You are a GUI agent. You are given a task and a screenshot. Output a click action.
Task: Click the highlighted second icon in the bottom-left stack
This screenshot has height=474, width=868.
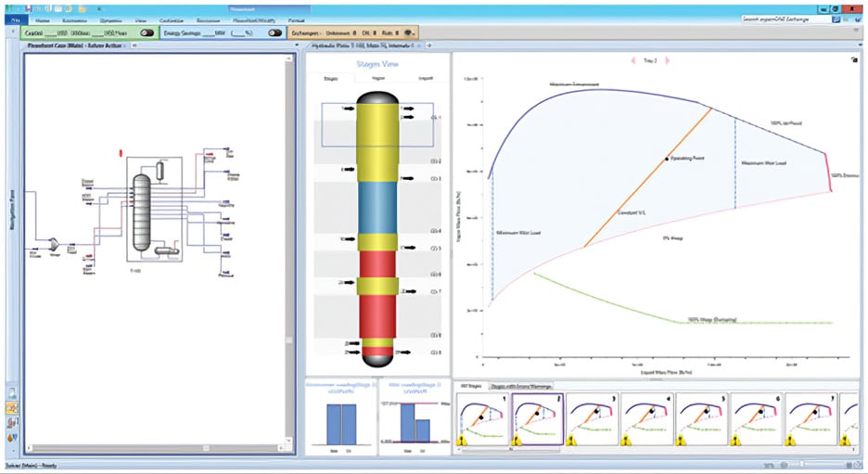pos(11,407)
